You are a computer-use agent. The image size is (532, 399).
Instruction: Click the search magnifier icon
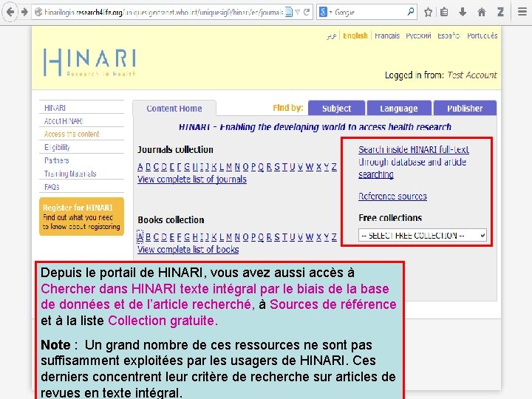pos(411,12)
